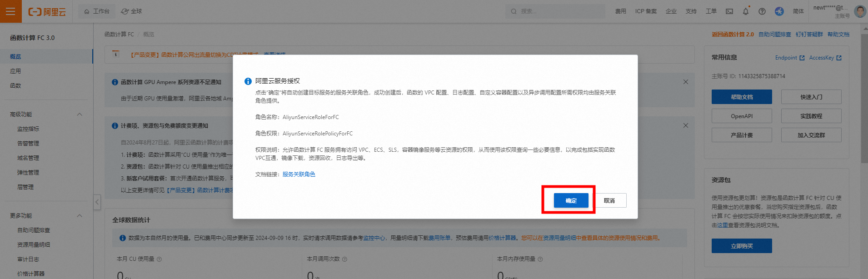Screen dimensions: 868x279
Task: Click the page vertical scrollbar
Action: pyautogui.click(x=864, y=98)
